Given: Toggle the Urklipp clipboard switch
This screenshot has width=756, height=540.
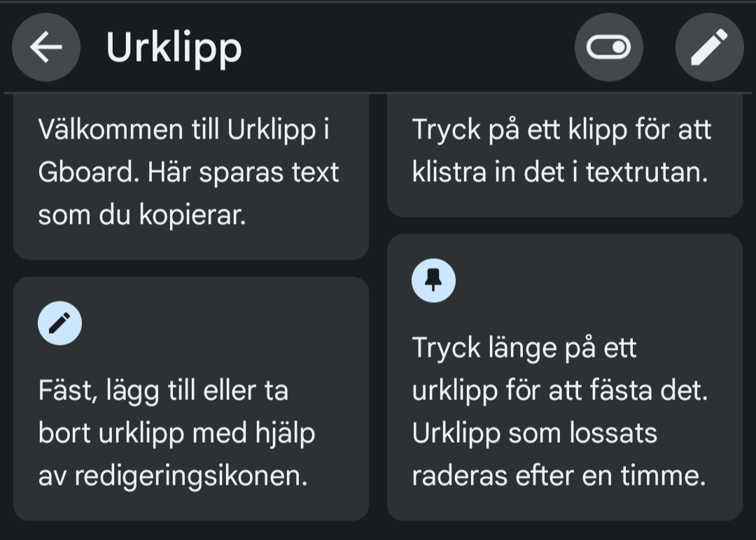Looking at the screenshot, I should coord(608,47).
